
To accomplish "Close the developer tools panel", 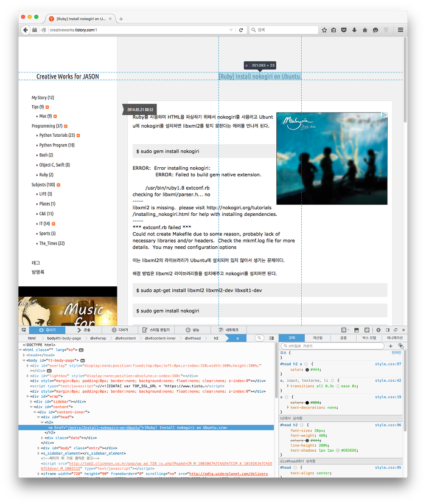I will tap(403, 330).
